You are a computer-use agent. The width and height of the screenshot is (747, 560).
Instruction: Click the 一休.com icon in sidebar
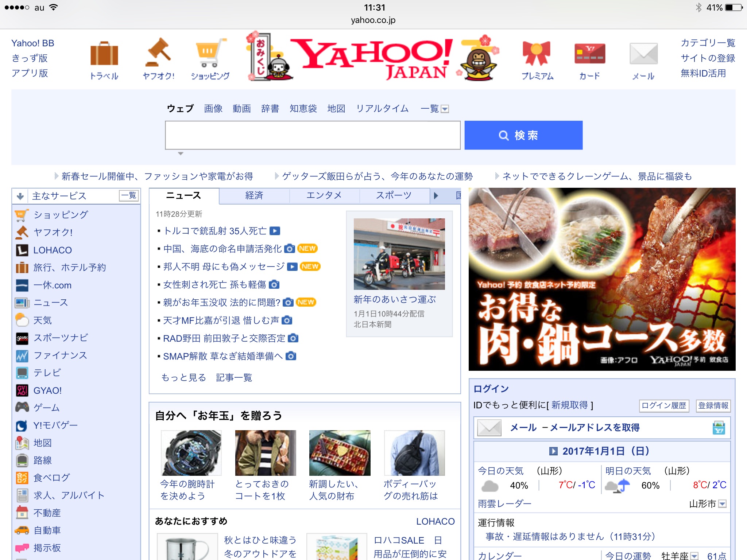coord(22,285)
